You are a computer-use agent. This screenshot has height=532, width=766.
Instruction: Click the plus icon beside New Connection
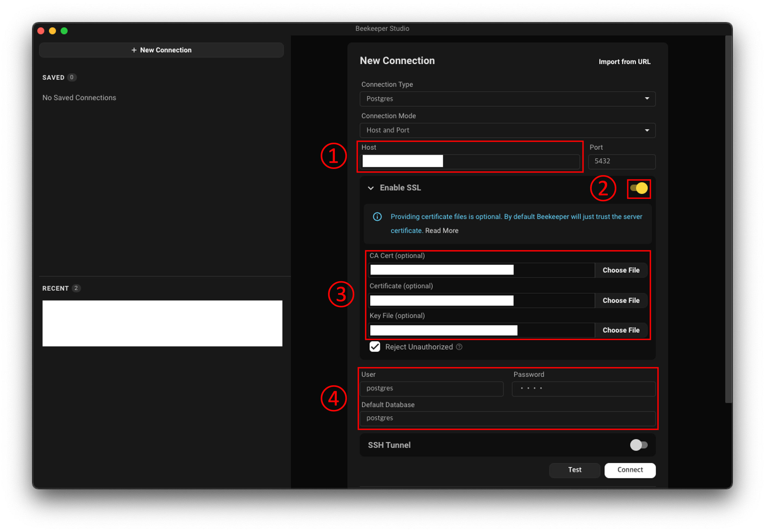(134, 50)
